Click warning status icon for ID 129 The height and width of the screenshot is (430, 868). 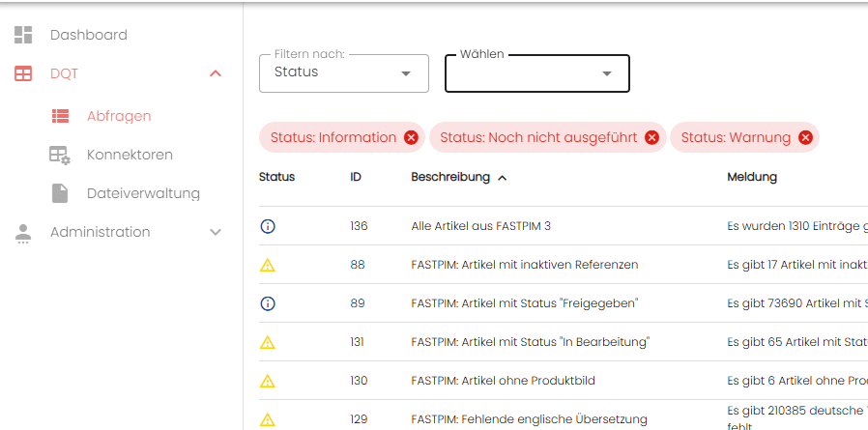[x=268, y=419]
